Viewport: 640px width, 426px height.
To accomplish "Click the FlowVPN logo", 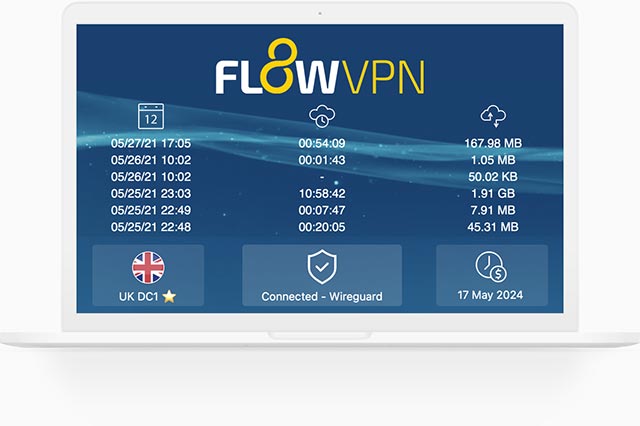I will click(x=320, y=67).
